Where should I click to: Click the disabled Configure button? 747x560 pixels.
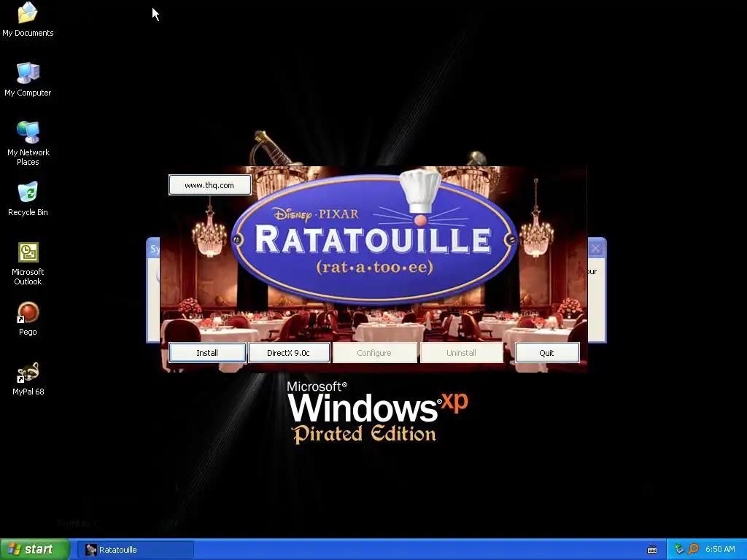[374, 353]
